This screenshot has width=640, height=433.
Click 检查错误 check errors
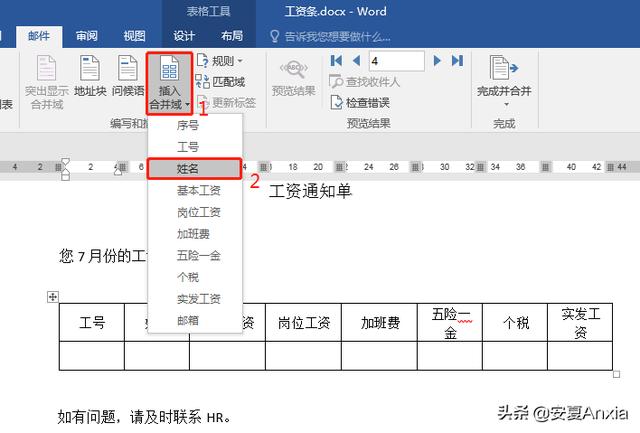point(360,102)
